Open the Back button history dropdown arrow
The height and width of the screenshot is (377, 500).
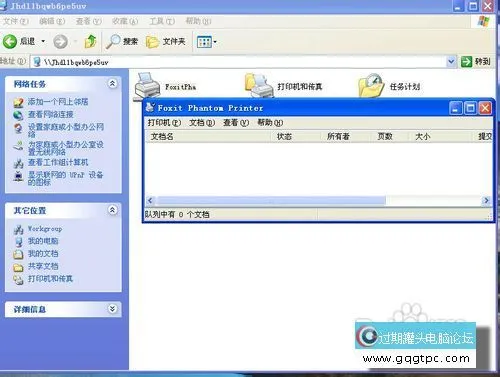click(x=43, y=41)
